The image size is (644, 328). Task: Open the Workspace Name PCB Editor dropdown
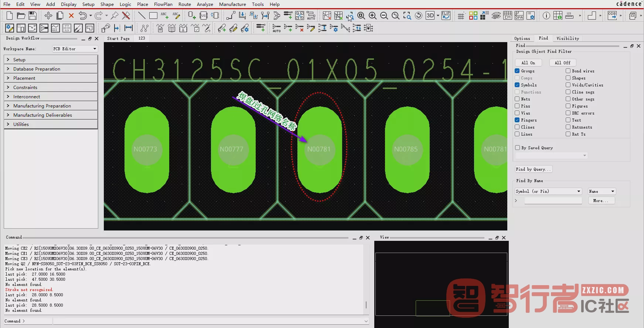tap(75, 49)
